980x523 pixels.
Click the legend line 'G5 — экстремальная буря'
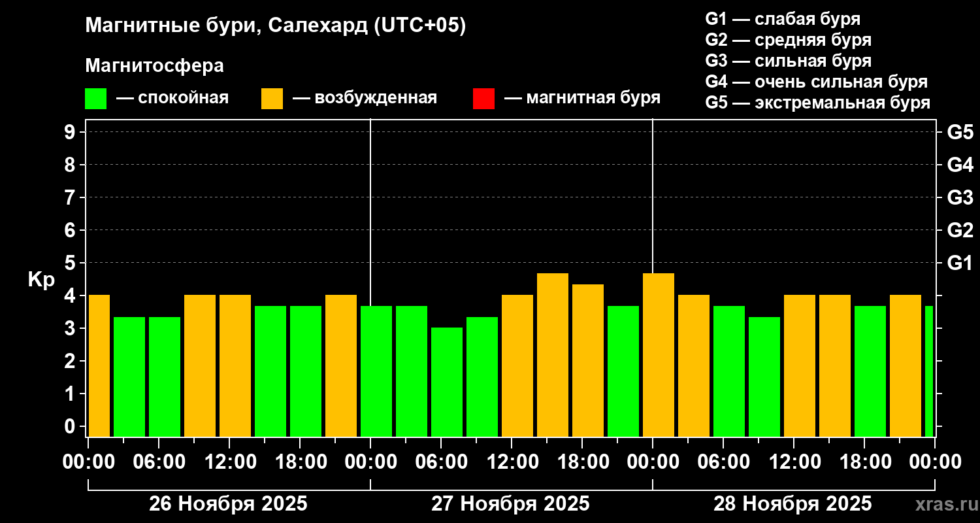click(818, 103)
